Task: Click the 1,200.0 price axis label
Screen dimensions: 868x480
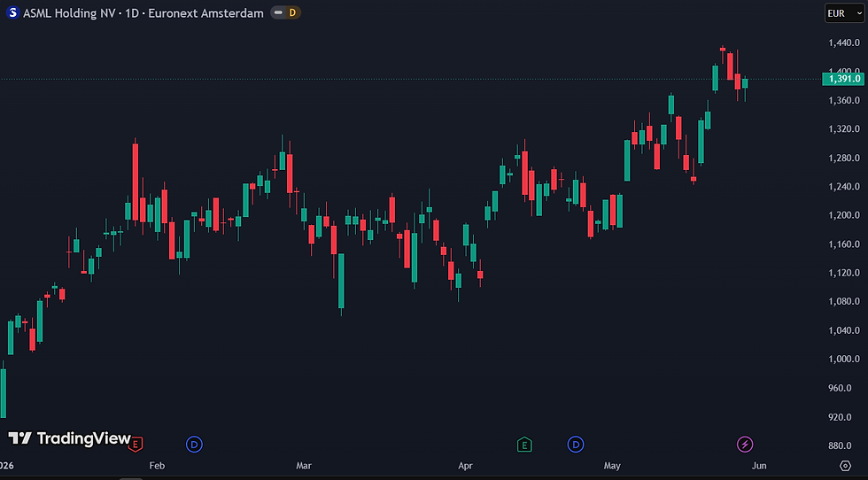Action: click(x=844, y=215)
